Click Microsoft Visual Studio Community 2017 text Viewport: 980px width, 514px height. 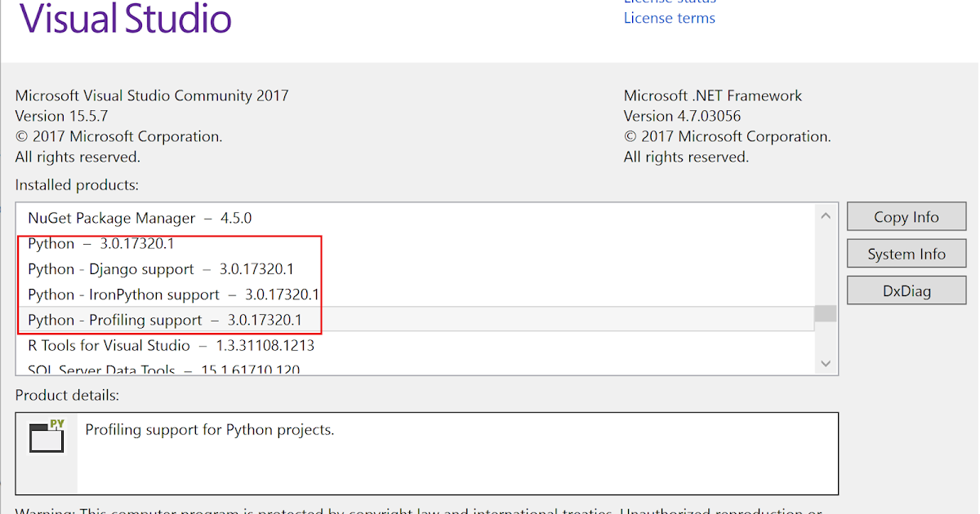pos(152,95)
